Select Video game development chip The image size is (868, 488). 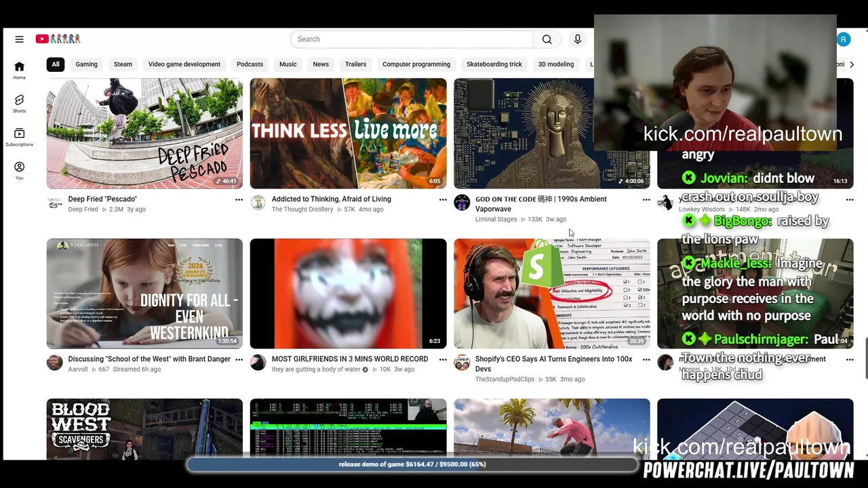point(184,64)
